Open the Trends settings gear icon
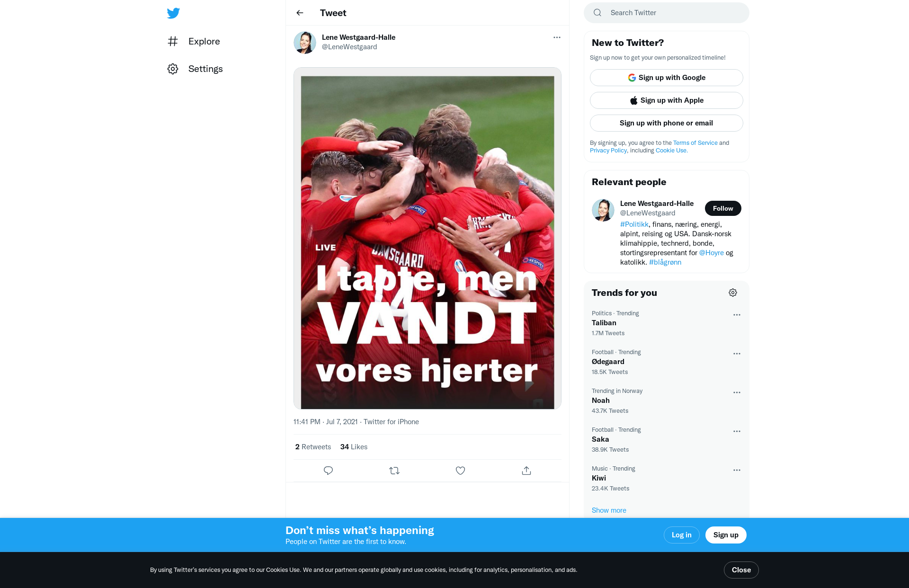Viewport: 909px width, 588px height. pyautogui.click(x=733, y=293)
